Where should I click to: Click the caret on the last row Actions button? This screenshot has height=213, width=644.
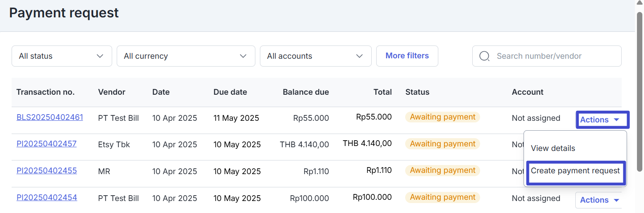pos(616,200)
